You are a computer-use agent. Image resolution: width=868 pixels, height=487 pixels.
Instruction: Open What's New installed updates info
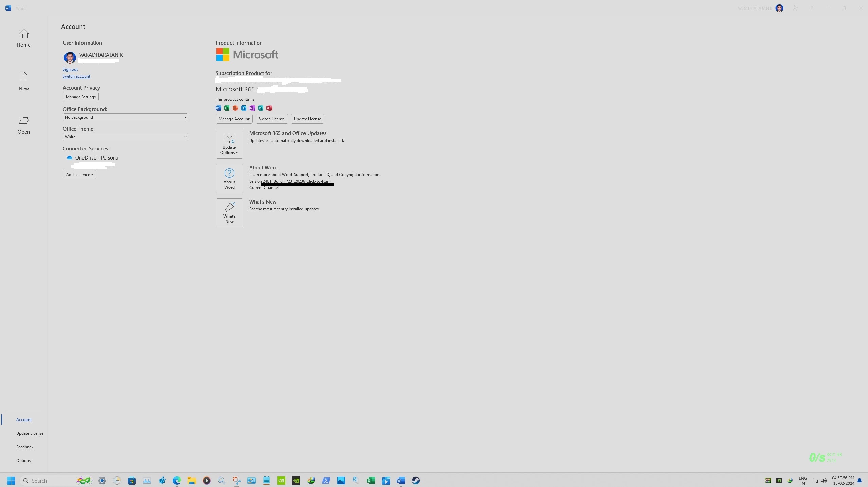point(229,212)
